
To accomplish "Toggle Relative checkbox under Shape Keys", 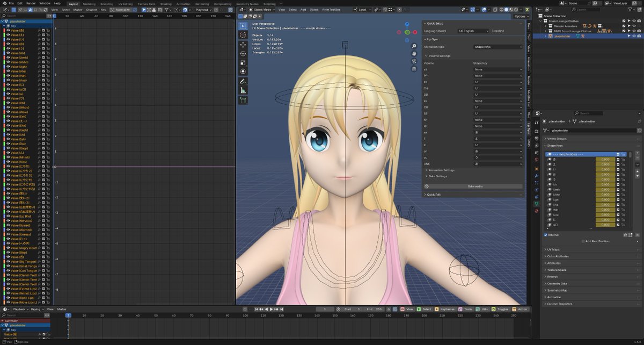I will [546, 235].
